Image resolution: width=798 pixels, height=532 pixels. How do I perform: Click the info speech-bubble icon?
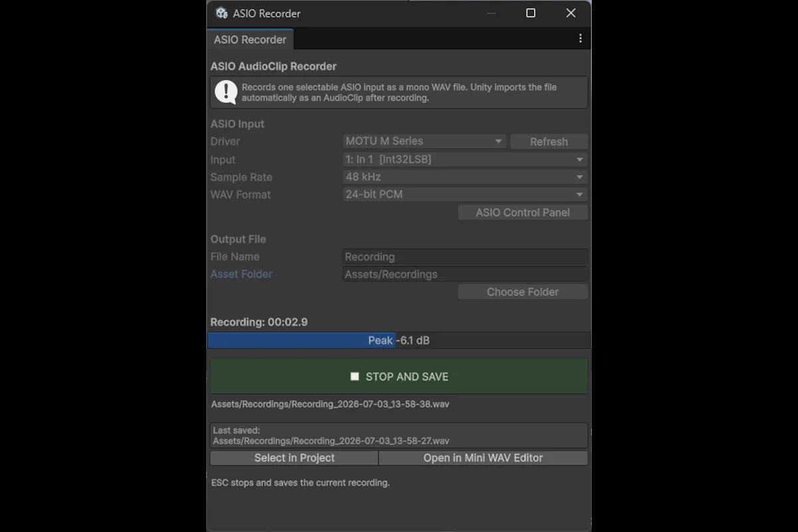(x=226, y=92)
